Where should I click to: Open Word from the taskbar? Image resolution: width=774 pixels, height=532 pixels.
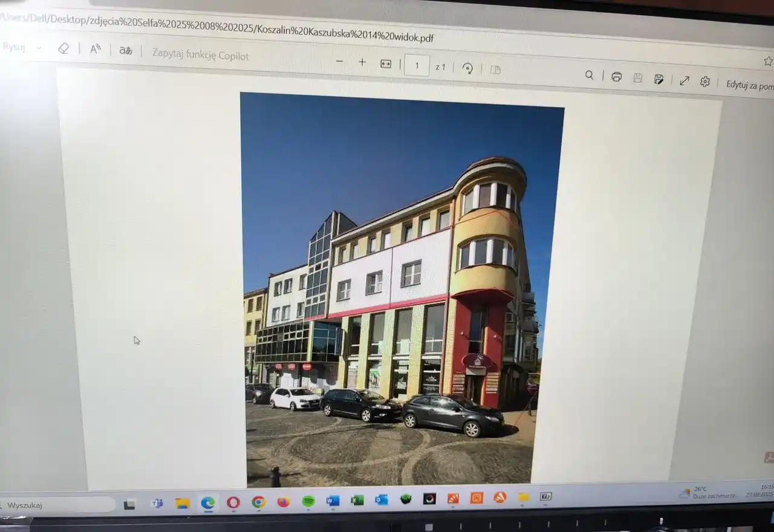click(x=333, y=501)
